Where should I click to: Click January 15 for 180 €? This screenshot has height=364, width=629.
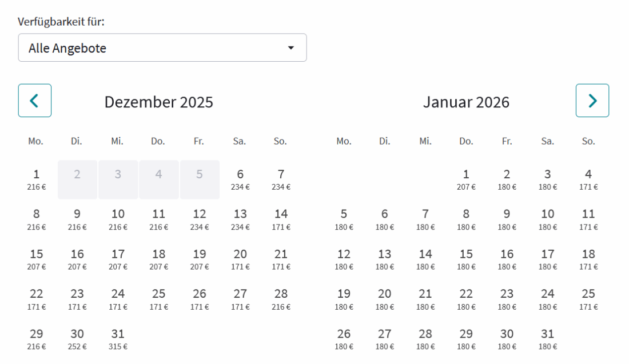tap(466, 259)
